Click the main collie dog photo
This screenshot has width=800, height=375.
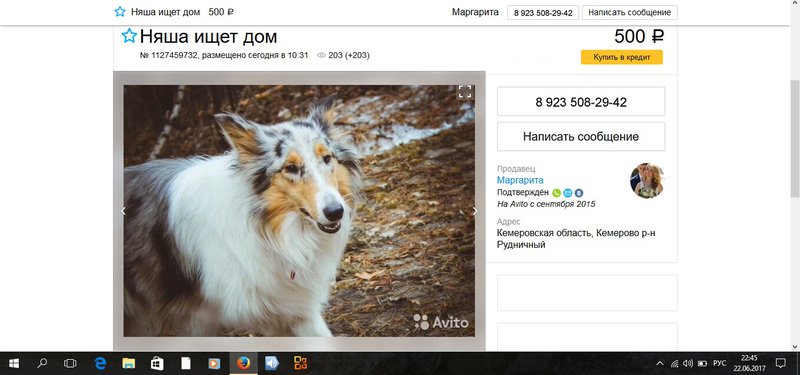[299, 211]
